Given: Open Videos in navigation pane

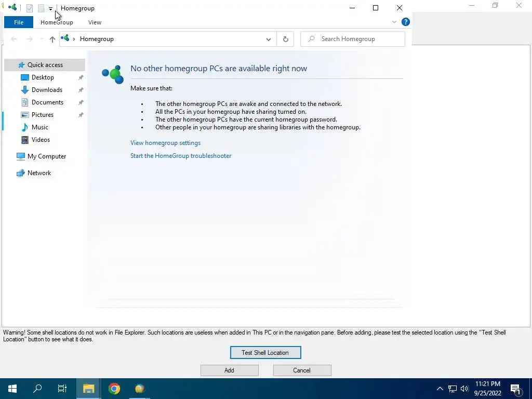Looking at the screenshot, I should tap(41, 140).
